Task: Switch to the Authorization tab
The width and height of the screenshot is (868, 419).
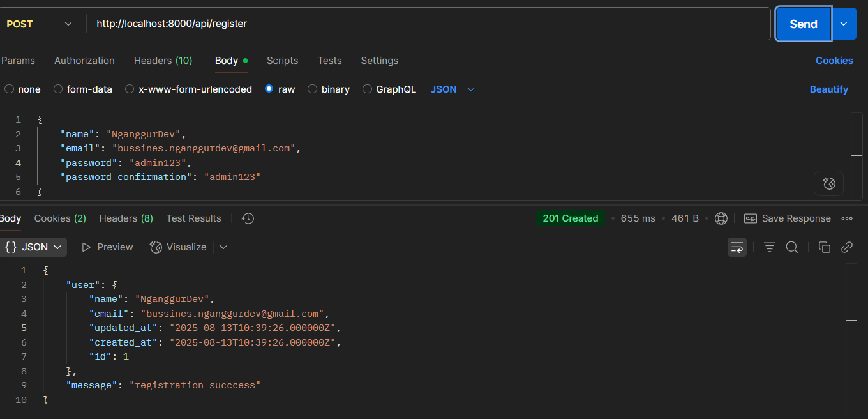Action: (x=84, y=61)
